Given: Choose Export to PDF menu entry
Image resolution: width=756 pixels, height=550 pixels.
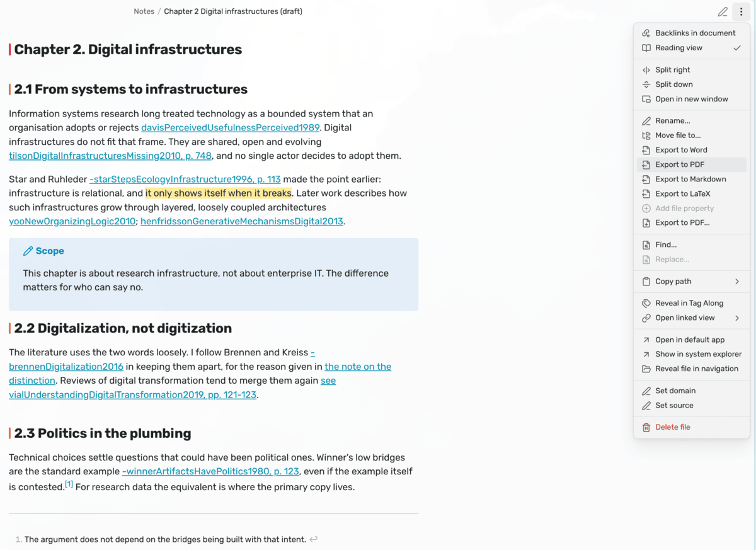Looking at the screenshot, I should pyautogui.click(x=692, y=164).
